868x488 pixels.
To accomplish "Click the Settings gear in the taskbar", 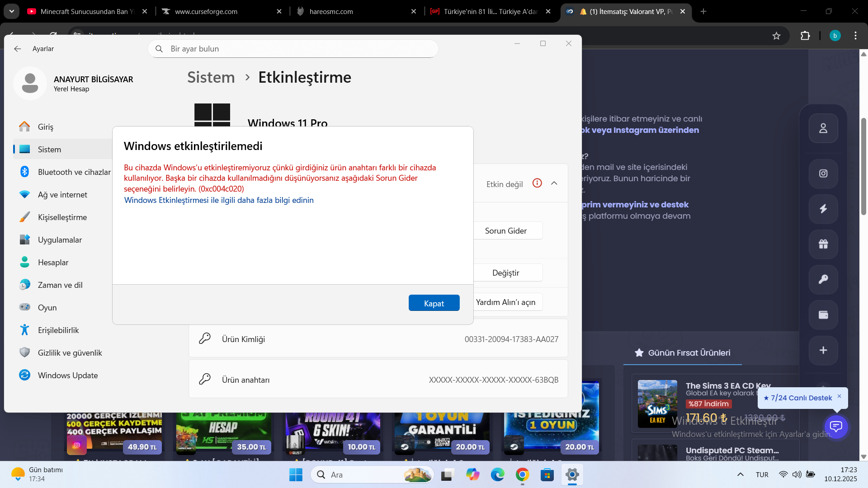I will click(572, 475).
